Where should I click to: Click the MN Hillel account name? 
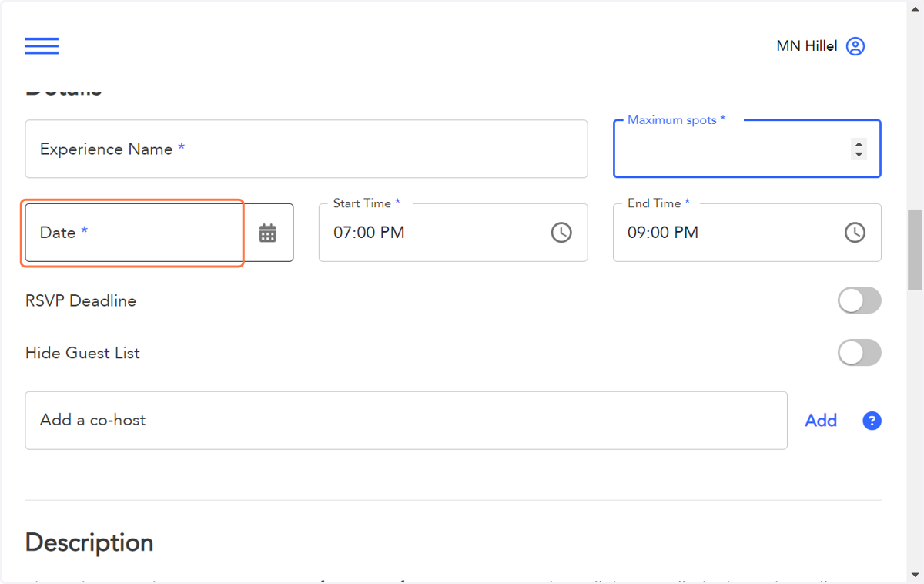click(807, 46)
